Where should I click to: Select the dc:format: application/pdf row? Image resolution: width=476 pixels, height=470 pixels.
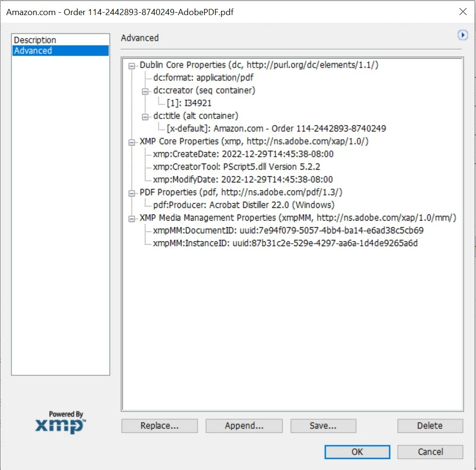tap(203, 78)
